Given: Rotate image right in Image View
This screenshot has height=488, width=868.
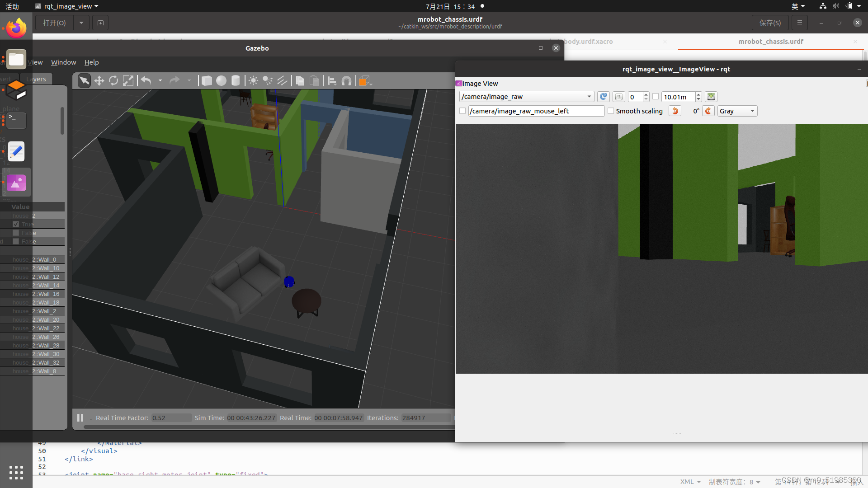Looking at the screenshot, I should pos(708,111).
